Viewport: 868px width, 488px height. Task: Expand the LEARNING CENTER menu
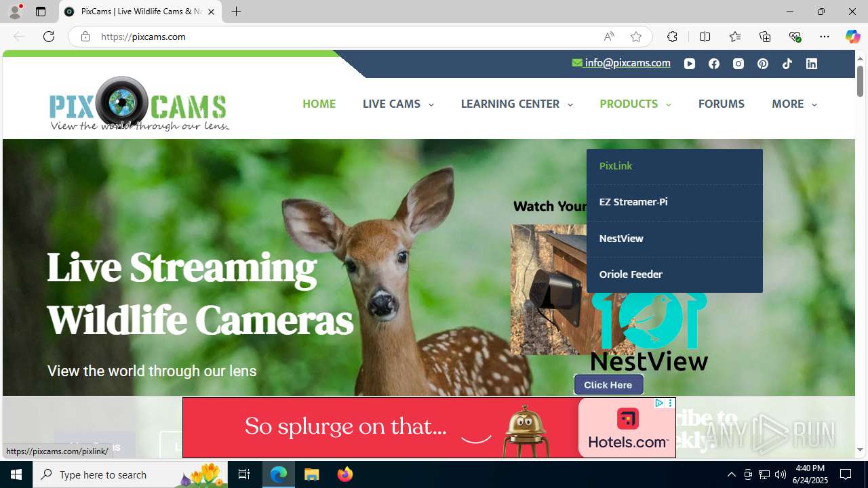[517, 104]
